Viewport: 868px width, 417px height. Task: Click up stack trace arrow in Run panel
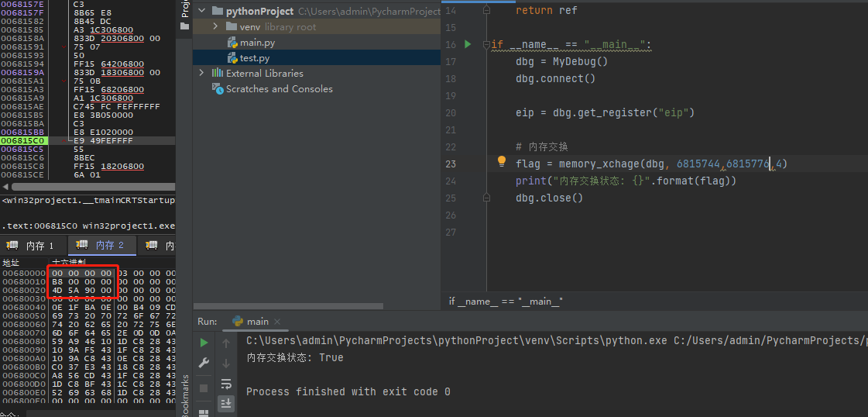(x=226, y=343)
